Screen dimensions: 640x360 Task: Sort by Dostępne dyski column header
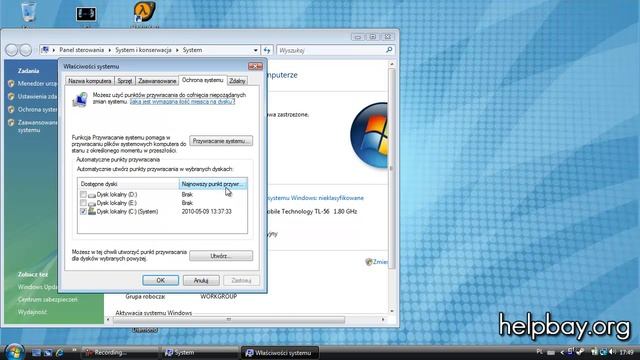(128, 184)
